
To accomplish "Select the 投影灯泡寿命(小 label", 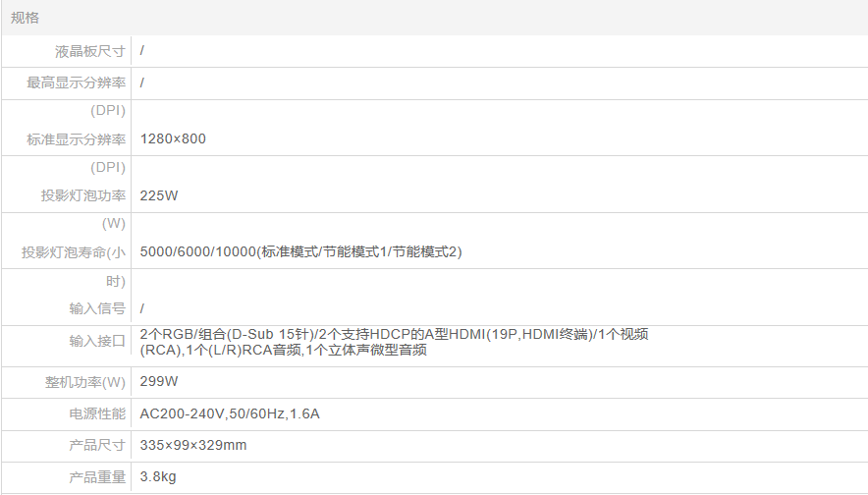I will click(x=74, y=252).
